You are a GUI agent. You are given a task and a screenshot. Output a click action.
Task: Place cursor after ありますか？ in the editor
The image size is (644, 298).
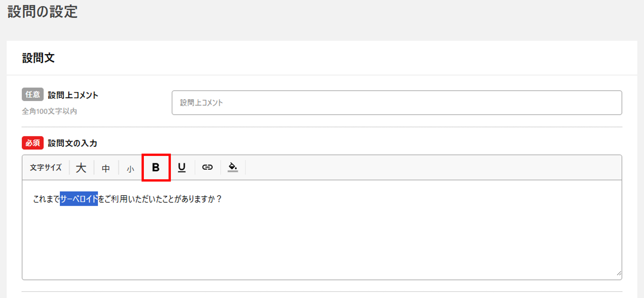tap(222, 199)
